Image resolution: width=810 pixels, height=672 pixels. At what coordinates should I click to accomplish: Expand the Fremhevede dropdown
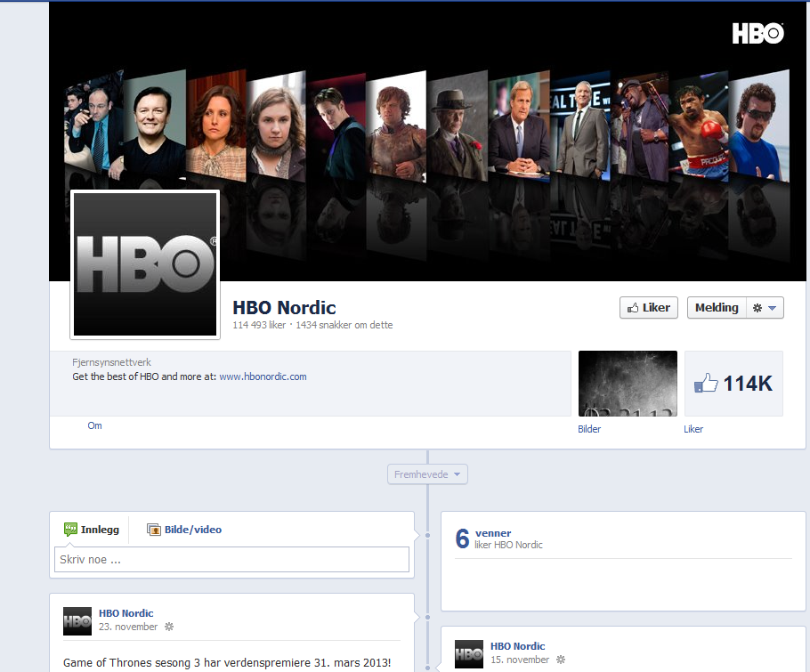(x=427, y=474)
